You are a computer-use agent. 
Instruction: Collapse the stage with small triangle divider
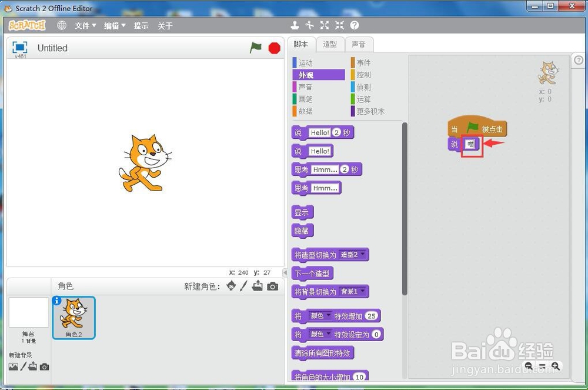click(x=285, y=272)
